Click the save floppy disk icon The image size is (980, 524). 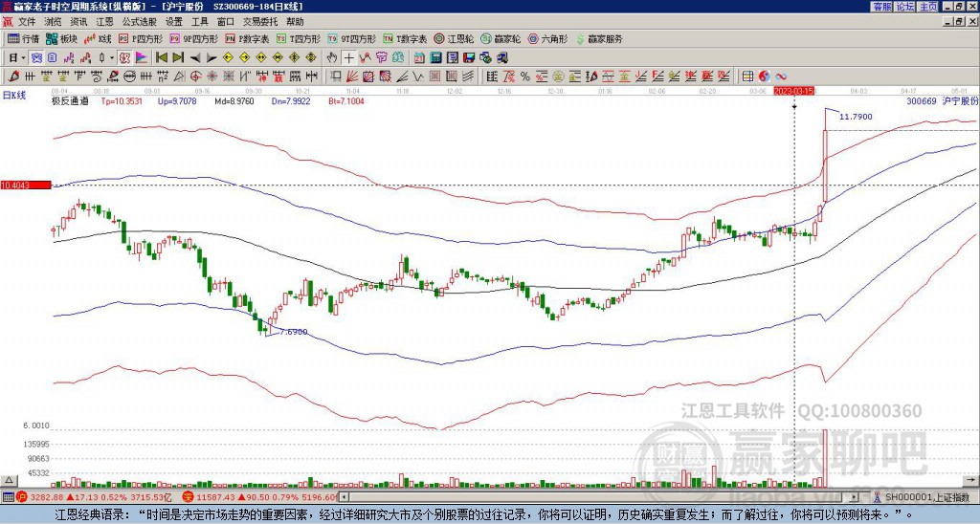coord(469,58)
